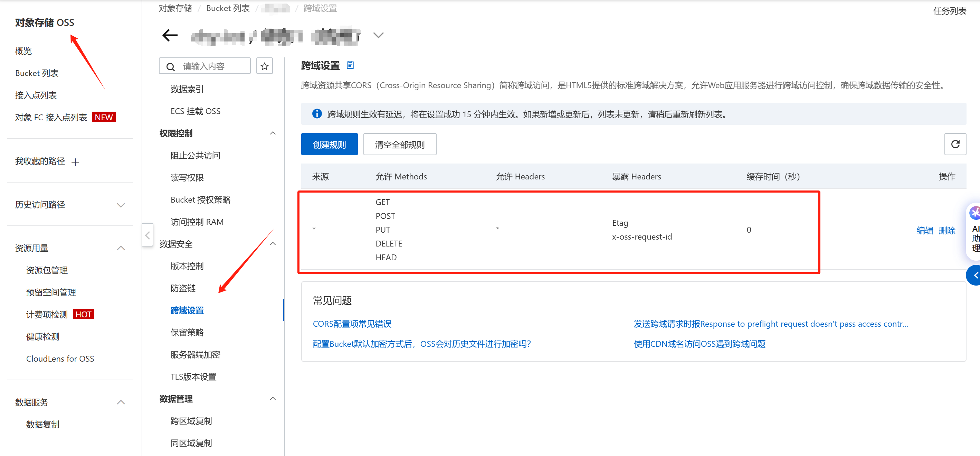980x456 pixels.
Task: Click the search magnifier icon in sidebar
Action: pos(170,67)
